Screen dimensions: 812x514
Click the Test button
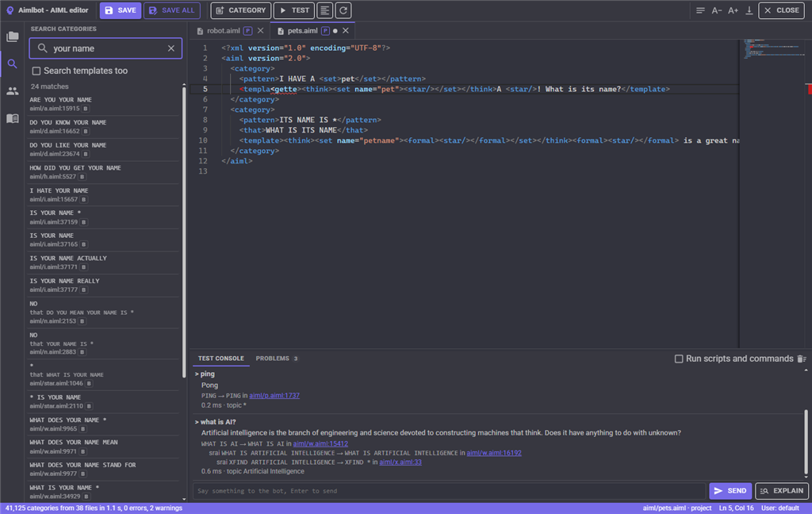click(294, 10)
